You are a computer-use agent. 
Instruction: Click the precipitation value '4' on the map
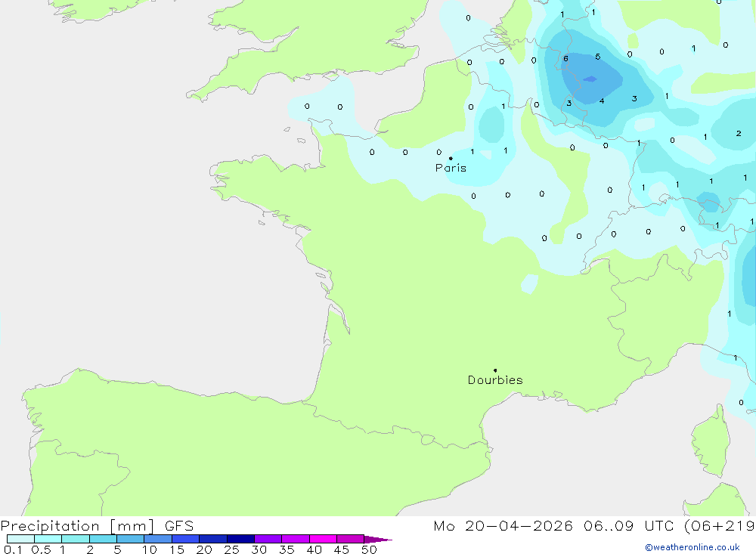tap(602, 101)
